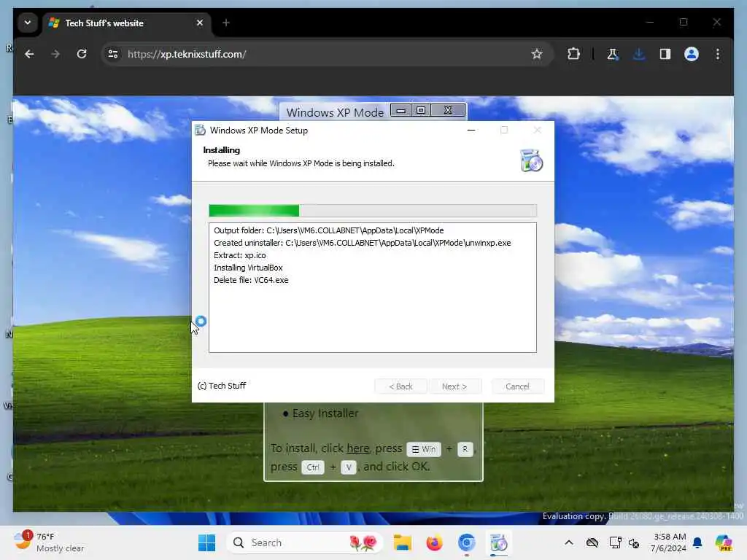Open File Explorer from the taskbar

click(403, 542)
